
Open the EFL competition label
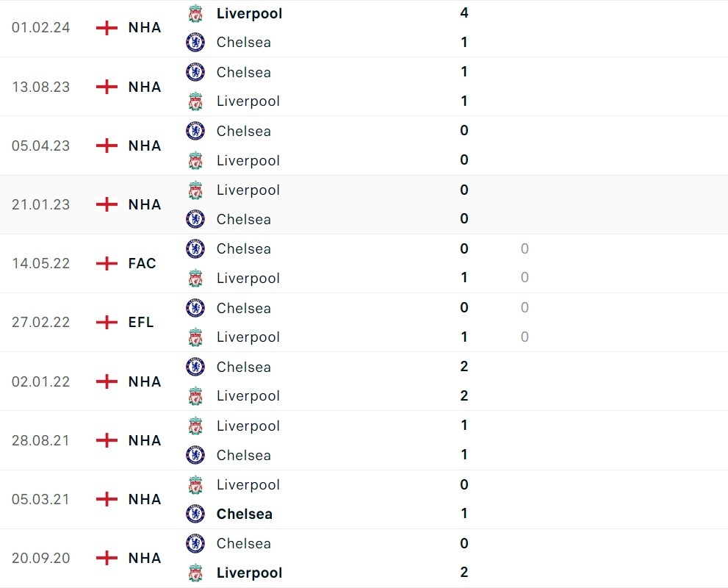click(141, 322)
